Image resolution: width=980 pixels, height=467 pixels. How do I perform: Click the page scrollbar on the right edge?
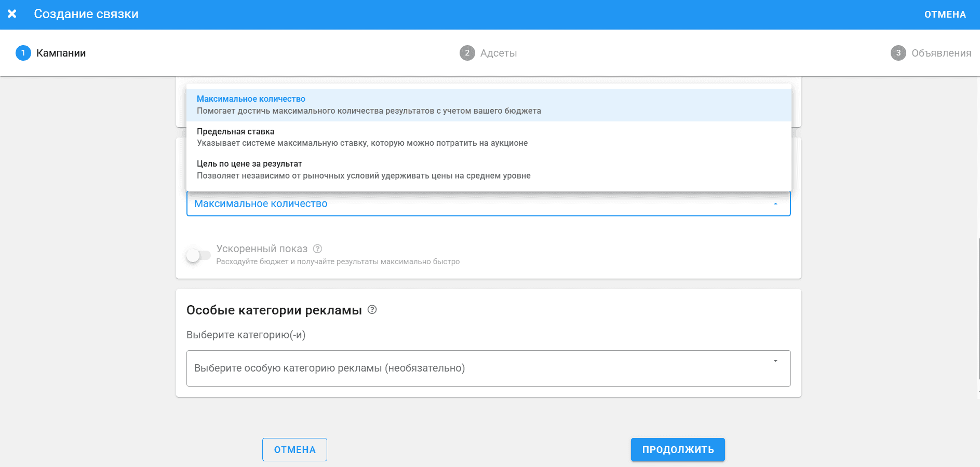(x=978, y=317)
